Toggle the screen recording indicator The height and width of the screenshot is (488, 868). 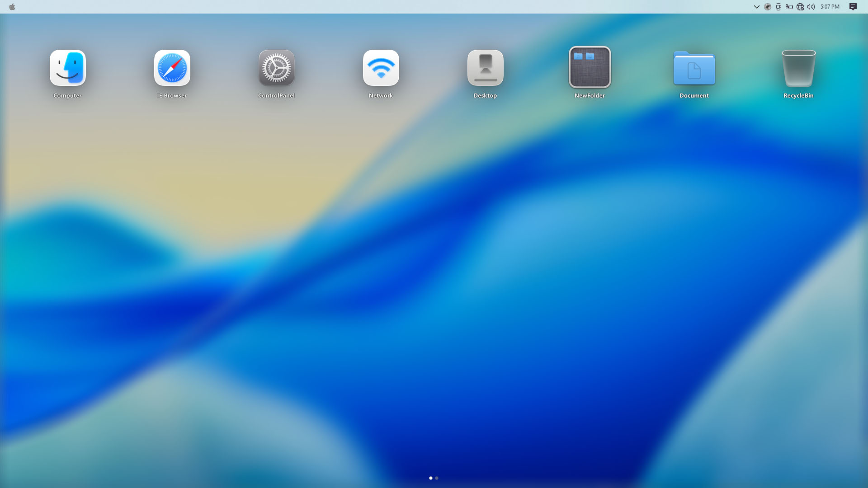(x=779, y=6)
